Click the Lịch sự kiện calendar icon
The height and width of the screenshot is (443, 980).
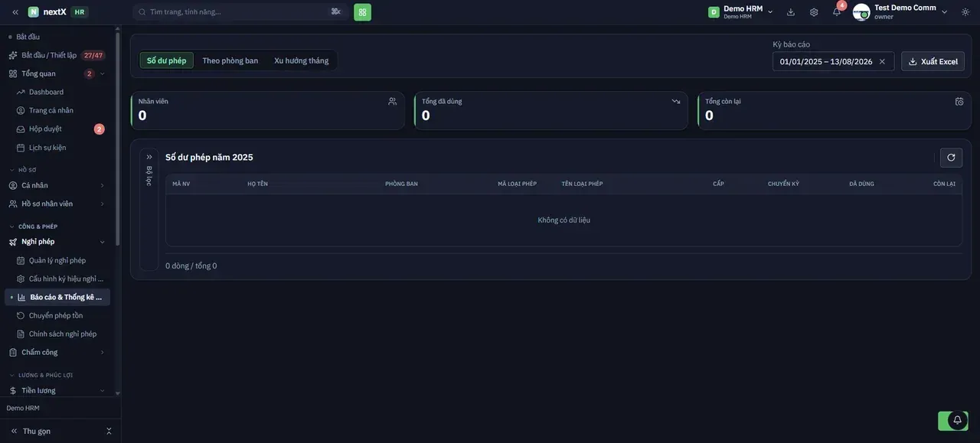click(21, 148)
